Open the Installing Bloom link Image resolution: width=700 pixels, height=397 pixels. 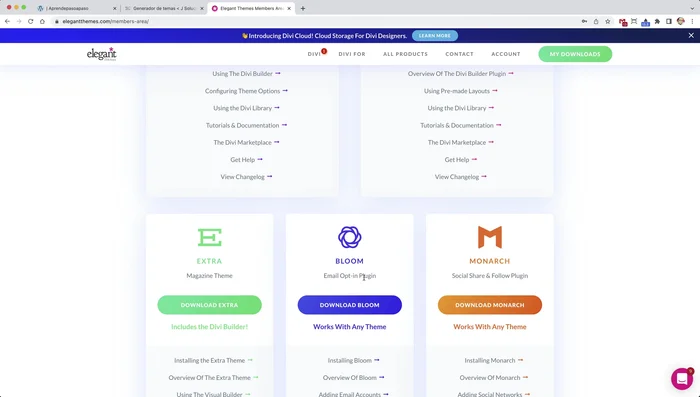tap(353, 360)
